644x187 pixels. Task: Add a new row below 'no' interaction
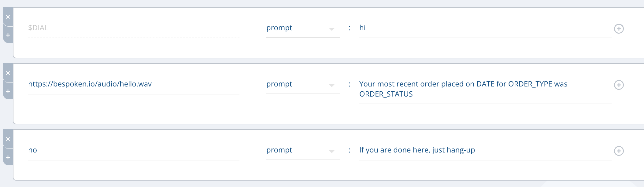click(x=8, y=157)
